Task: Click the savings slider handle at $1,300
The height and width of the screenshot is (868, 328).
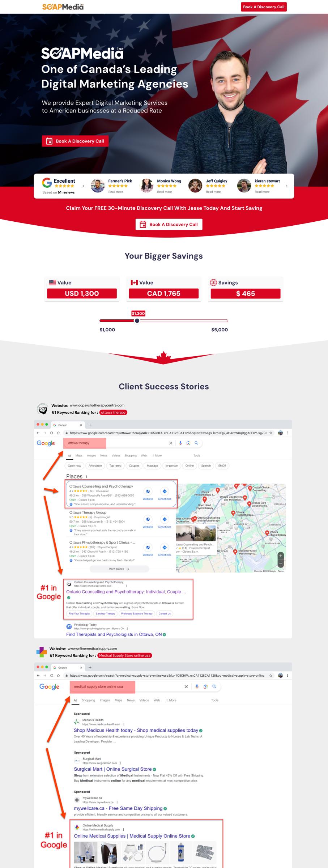Action: pyautogui.click(x=137, y=321)
